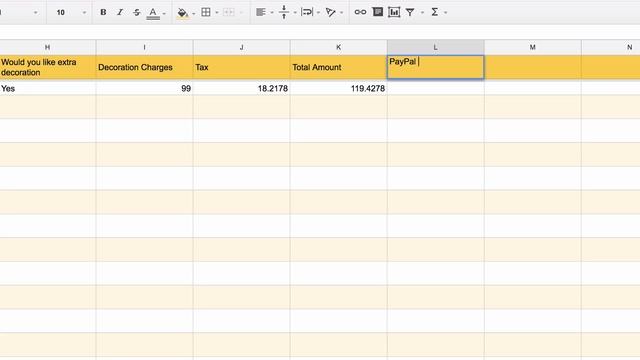Screen dimensions: 640x360
Task: Click the horizontal align icon
Action: point(260,12)
